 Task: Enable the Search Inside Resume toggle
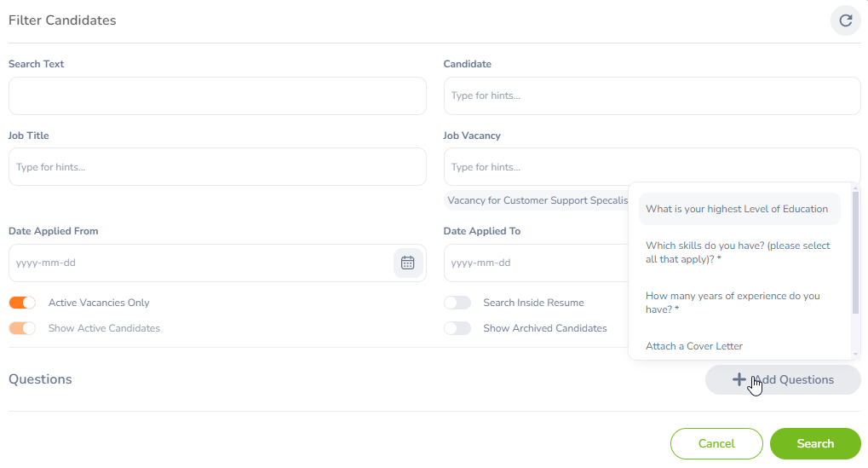457,303
